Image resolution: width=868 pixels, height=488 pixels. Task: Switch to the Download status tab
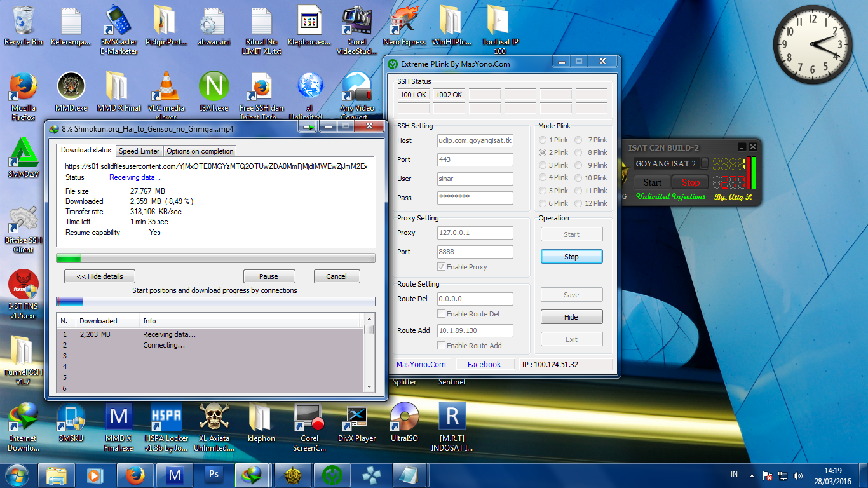tap(86, 150)
